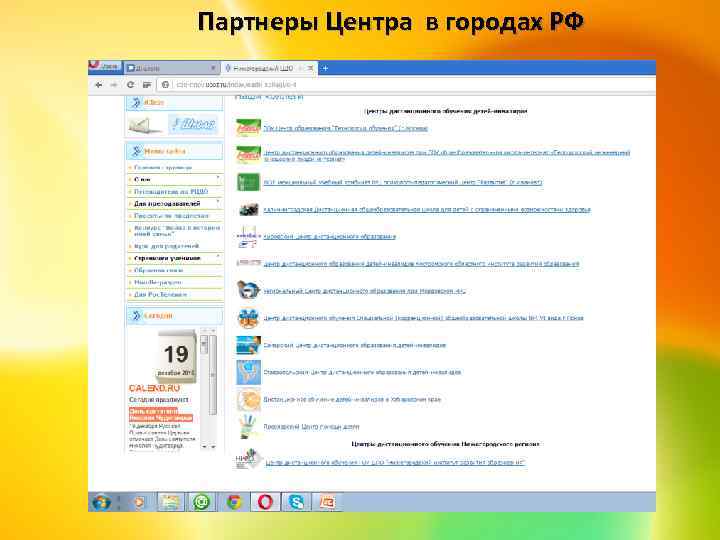Open the two-line partner link under the Москва link

[447, 155]
